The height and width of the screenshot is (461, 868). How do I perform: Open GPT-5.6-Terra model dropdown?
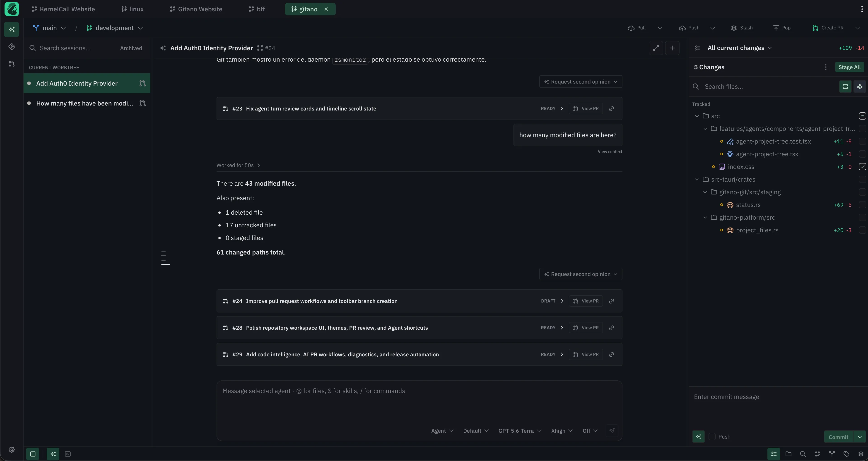click(x=520, y=431)
